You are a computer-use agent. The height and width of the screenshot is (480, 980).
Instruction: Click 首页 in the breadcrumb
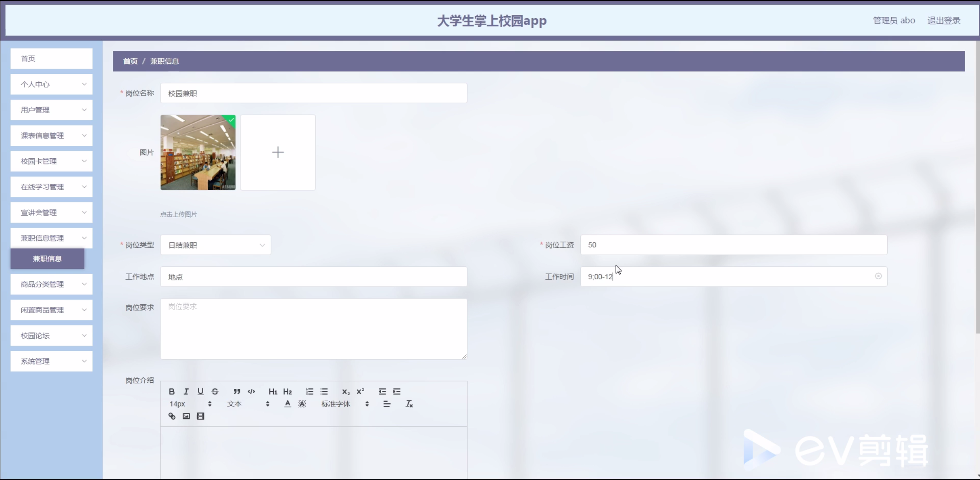pyautogui.click(x=130, y=61)
